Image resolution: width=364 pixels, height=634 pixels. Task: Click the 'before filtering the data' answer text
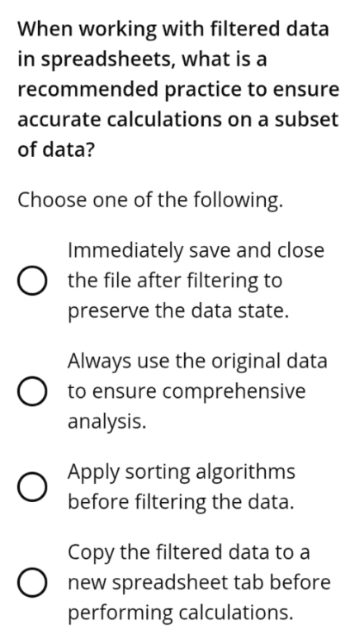(x=181, y=502)
